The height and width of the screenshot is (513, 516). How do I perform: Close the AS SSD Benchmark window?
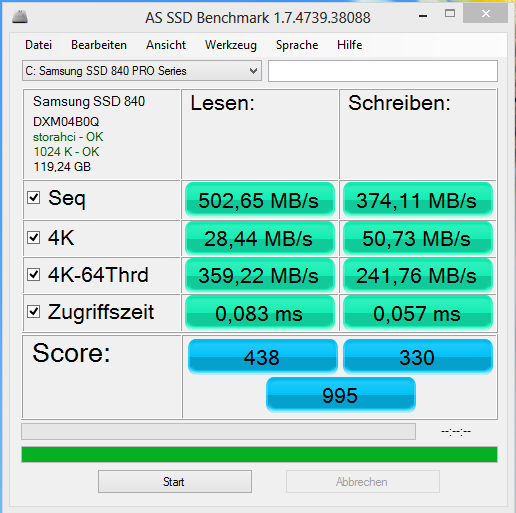(485, 14)
